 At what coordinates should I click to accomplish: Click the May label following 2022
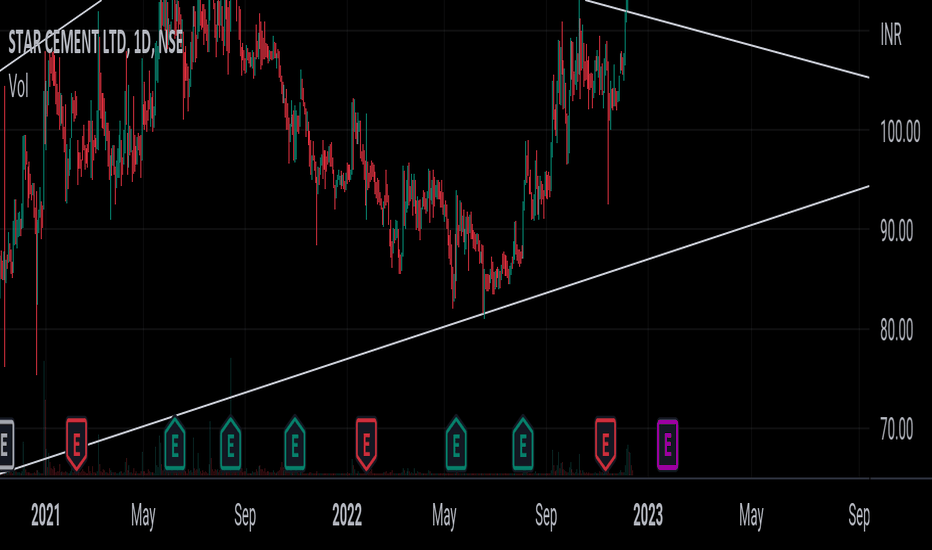click(444, 516)
